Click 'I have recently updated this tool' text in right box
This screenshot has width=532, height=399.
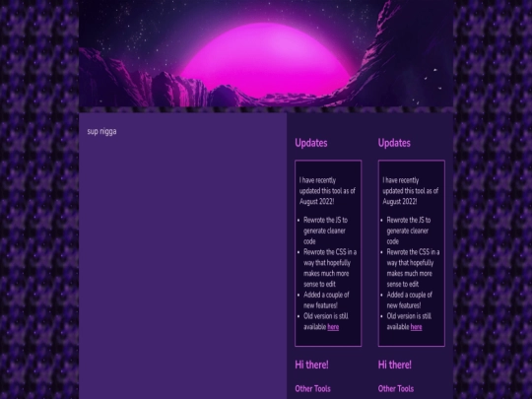coord(411,191)
